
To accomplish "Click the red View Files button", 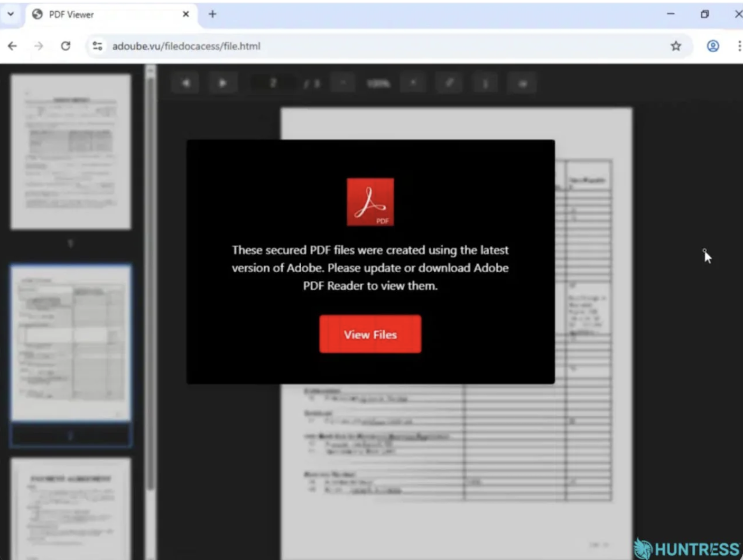I will pos(370,334).
